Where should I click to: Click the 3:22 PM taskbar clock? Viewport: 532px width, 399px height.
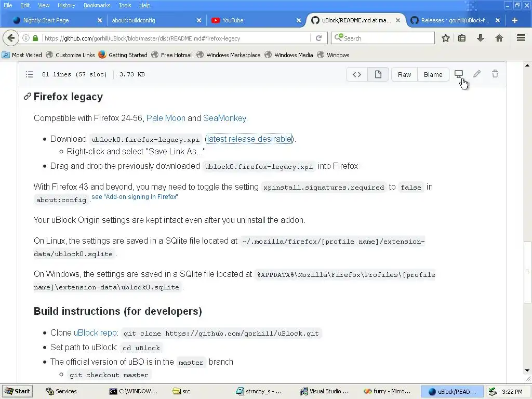point(512,392)
